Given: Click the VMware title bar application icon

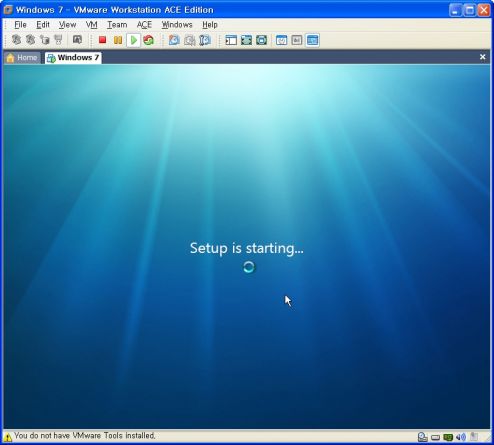Looking at the screenshot, I should 8,10.
